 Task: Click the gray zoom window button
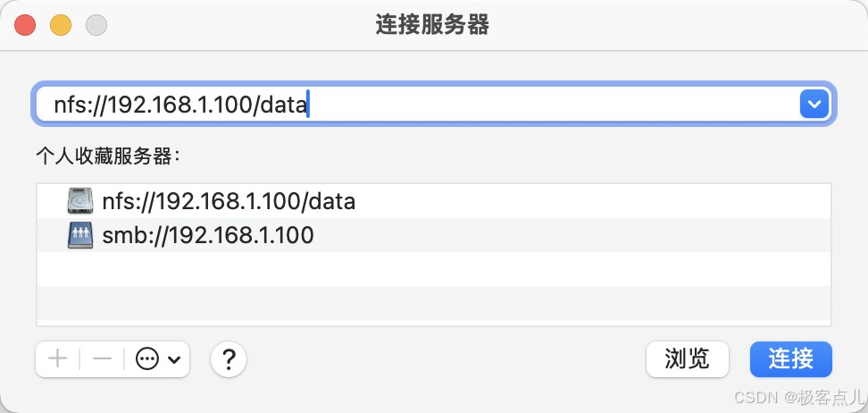(x=96, y=25)
